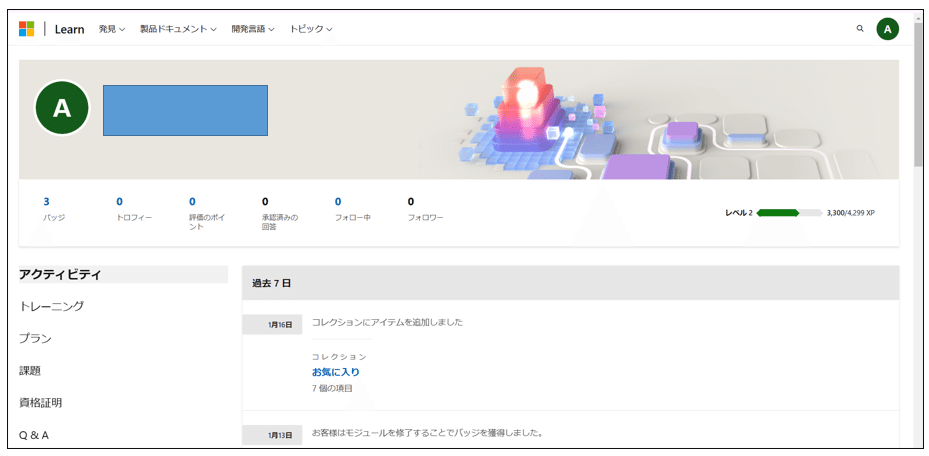Click the 1月13日 date label
929x456 pixels.
pyautogui.click(x=272, y=435)
